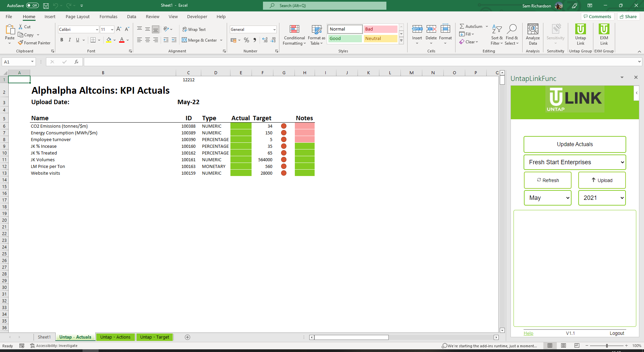Open the Formulas ribbon tab
Viewport: 644px width, 352px height.
(108, 17)
